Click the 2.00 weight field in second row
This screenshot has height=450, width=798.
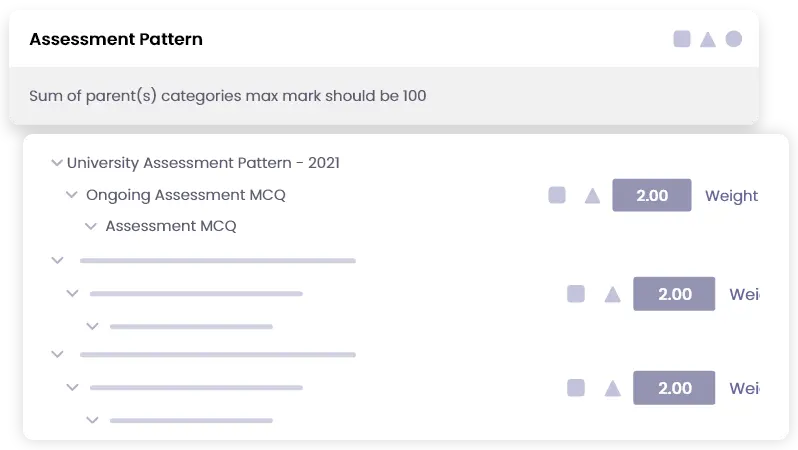point(674,294)
